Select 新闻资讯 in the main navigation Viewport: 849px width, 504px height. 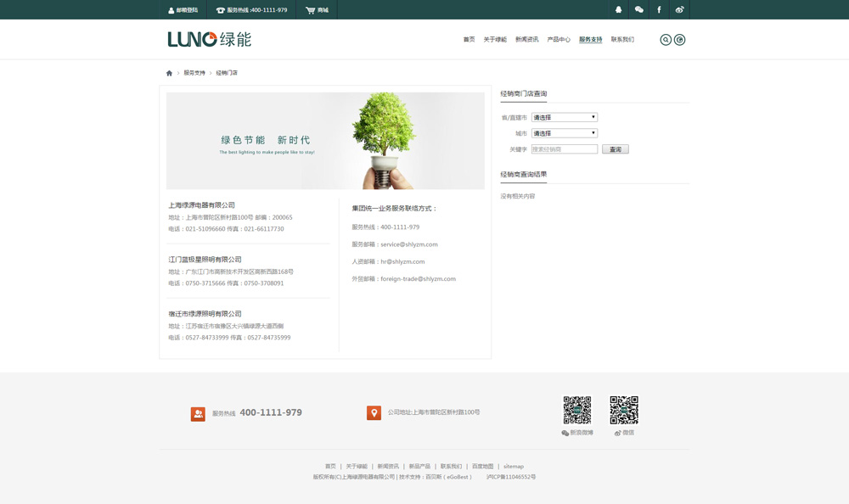click(x=527, y=39)
